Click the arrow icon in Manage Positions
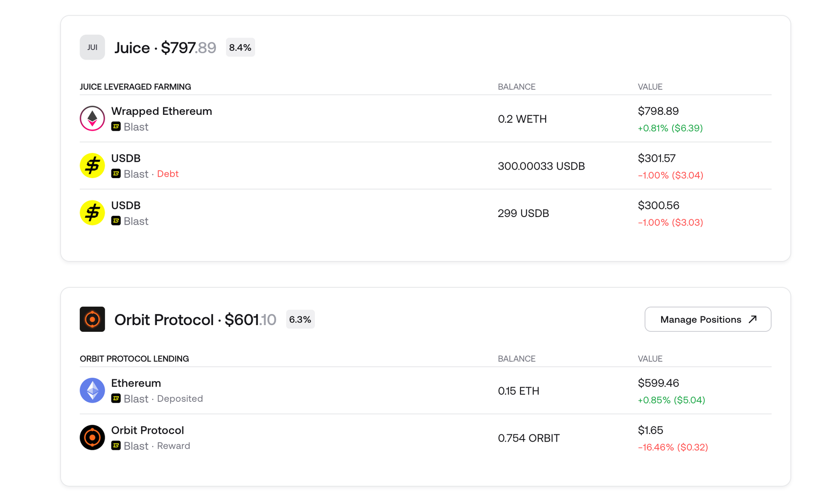838x504 pixels. 753,319
